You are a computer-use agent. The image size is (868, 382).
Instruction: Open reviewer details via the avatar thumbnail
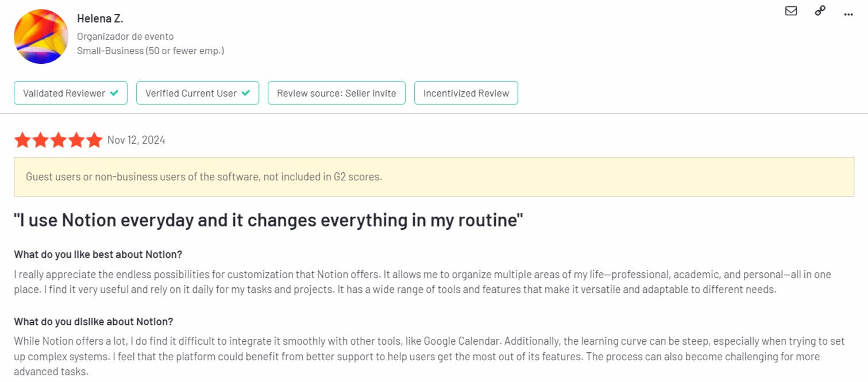coord(41,36)
